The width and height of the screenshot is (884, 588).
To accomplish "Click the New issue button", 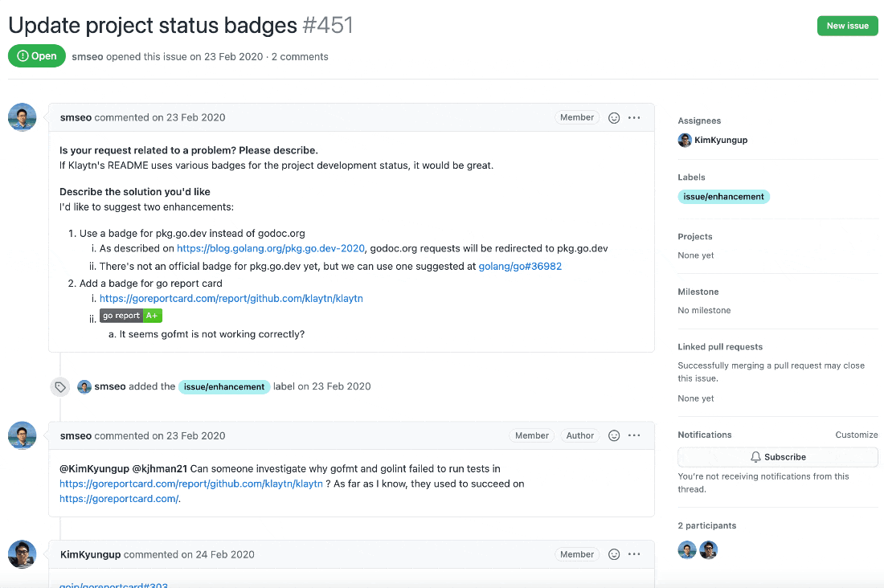I will coord(847,26).
